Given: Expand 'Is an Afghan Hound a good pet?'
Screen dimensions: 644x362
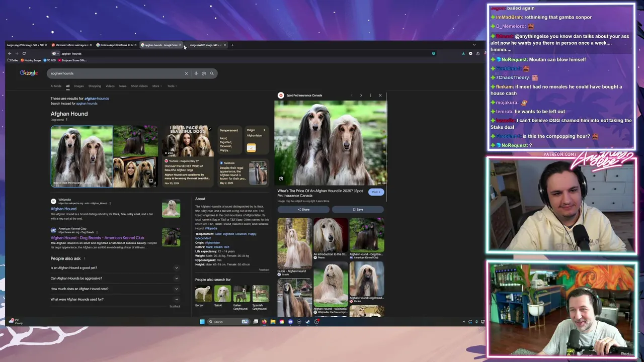Looking at the screenshot, I should click(x=115, y=268).
